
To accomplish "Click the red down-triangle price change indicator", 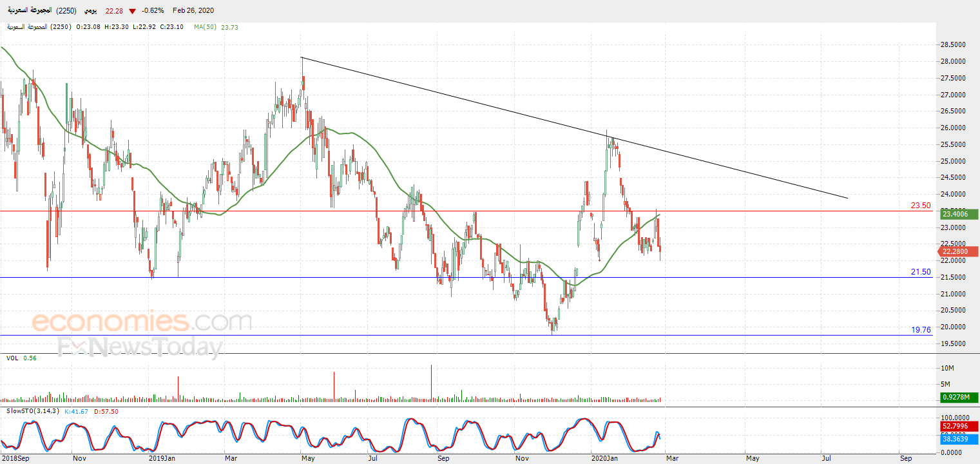I will 132,11.
